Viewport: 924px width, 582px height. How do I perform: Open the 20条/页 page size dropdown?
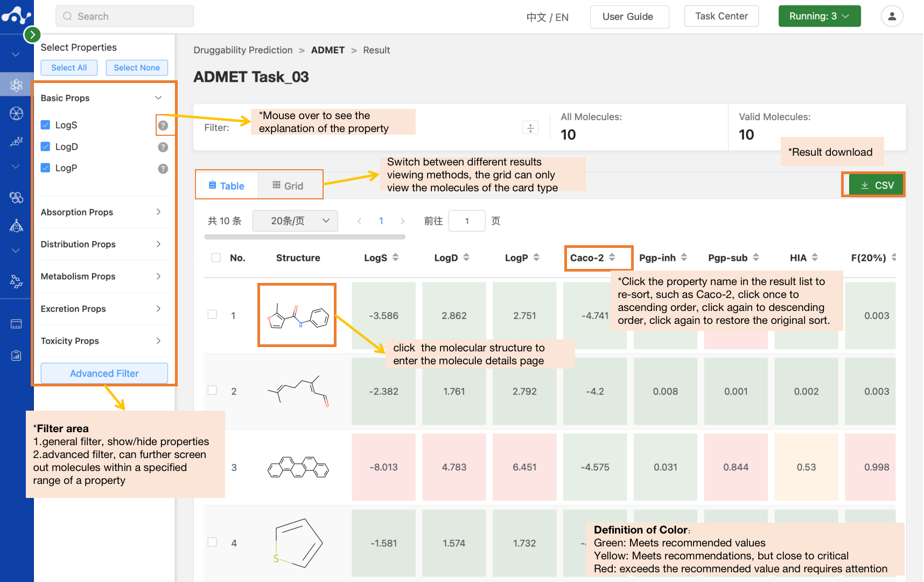pyautogui.click(x=295, y=220)
